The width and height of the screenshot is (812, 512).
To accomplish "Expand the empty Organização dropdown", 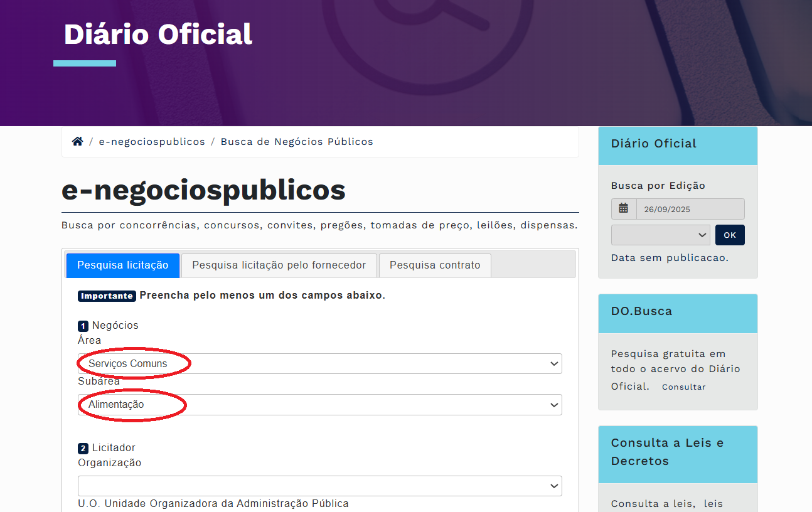I will pos(319,486).
